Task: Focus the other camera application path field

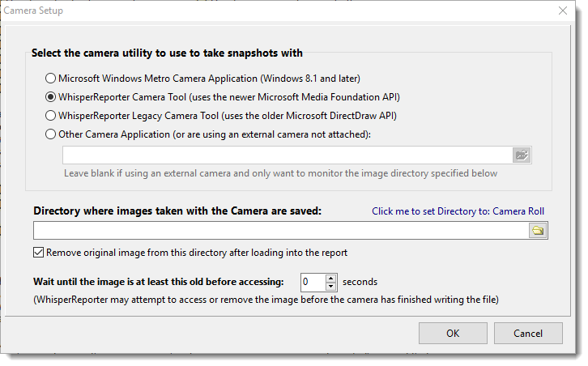Action: tap(288, 155)
